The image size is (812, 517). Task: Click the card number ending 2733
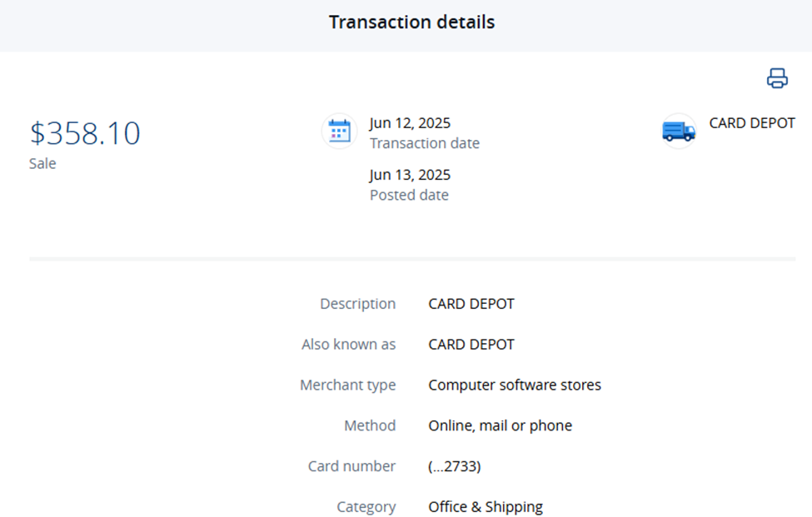(x=454, y=466)
